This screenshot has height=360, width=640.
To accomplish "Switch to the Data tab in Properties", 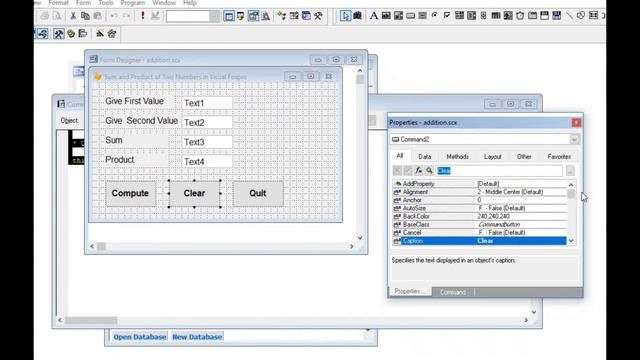I will pyautogui.click(x=424, y=156).
